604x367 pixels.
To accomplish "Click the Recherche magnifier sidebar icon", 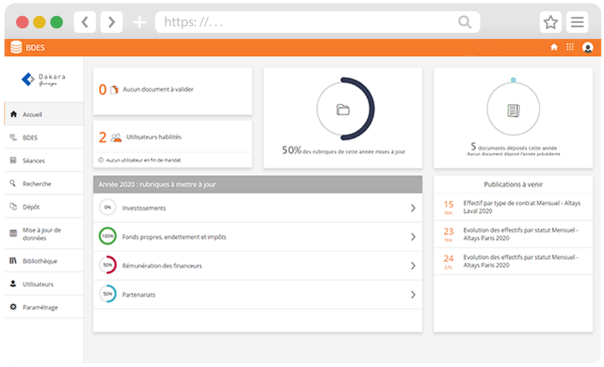I will tap(13, 183).
